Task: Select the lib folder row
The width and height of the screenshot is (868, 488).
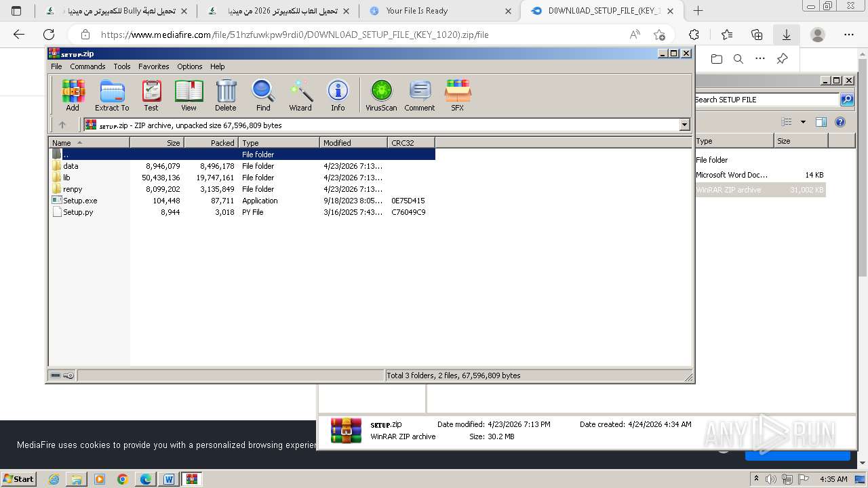Action: (242, 178)
